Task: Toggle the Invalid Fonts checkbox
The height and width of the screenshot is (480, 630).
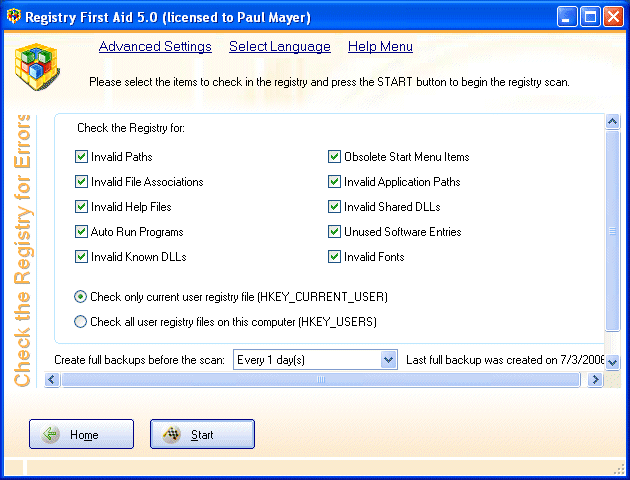Action: [x=336, y=257]
